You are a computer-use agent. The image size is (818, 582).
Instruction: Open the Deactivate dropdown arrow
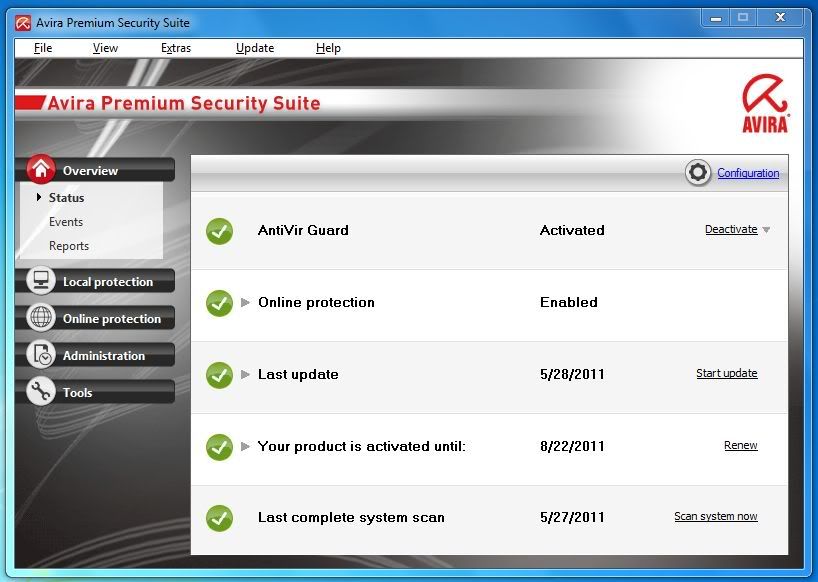[766, 230]
